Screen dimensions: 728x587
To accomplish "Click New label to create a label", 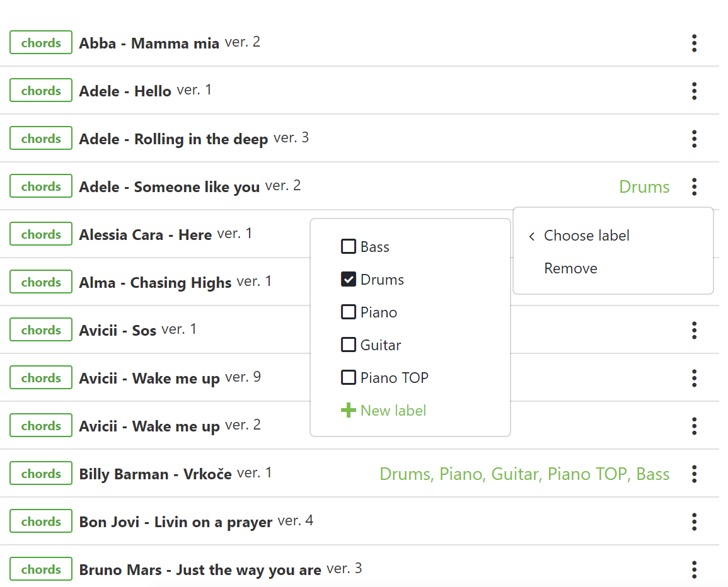I will [392, 410].
